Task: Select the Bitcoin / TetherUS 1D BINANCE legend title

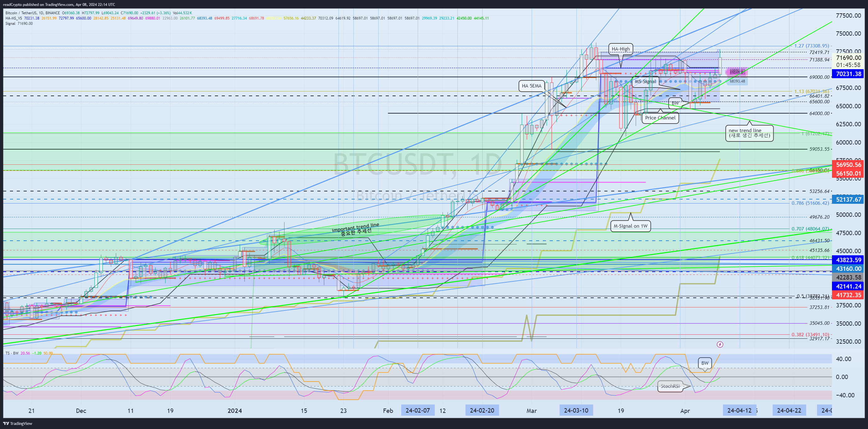Action: coord(33,13)
